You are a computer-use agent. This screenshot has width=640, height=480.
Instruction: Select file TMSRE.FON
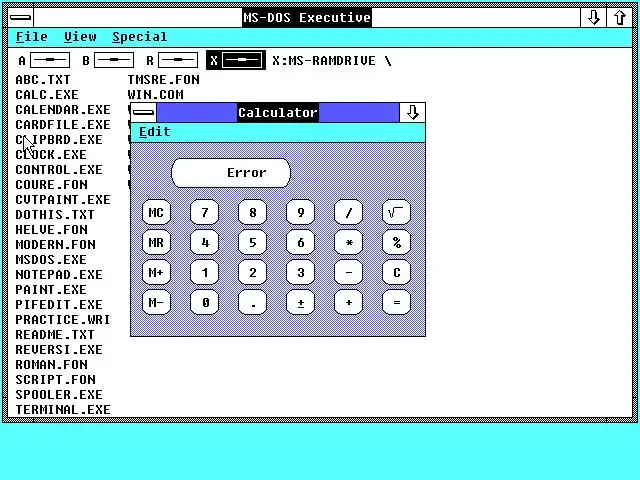click(164, 80)
